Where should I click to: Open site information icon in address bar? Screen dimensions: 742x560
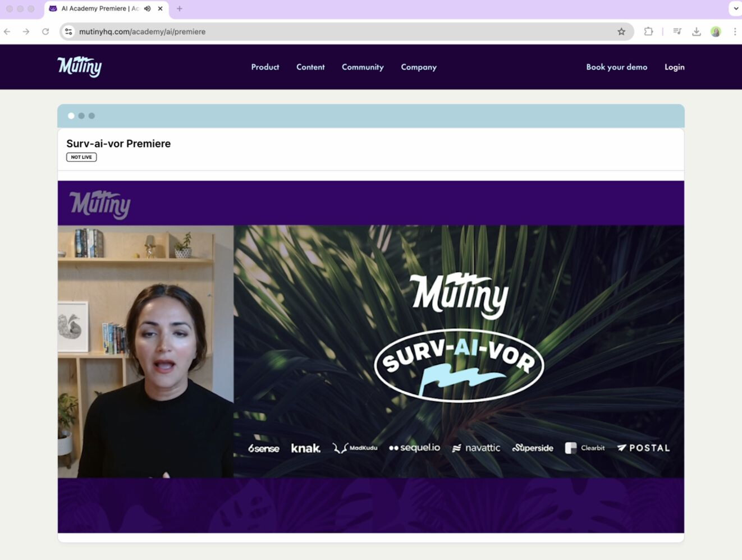tap(68, 31)
